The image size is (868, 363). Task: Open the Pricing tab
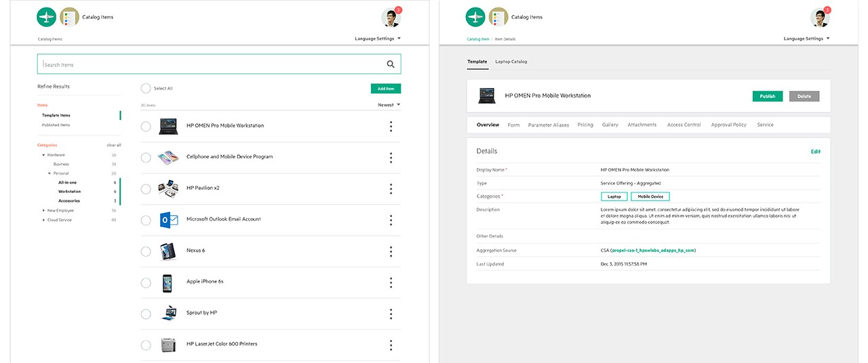pyautogui.click(x=585, y=125)
